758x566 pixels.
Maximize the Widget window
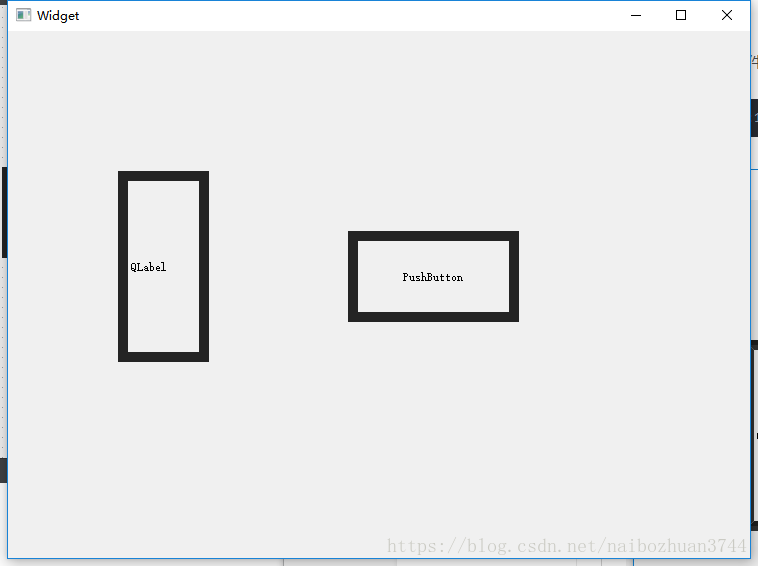click(x=681, y=15)
